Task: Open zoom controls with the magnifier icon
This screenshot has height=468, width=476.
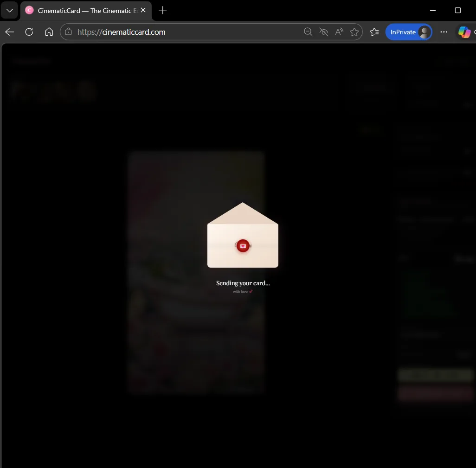Action: coord(308,32)
